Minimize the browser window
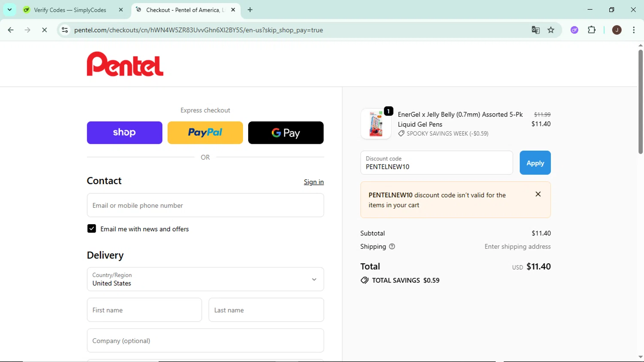This screenshot has height=362, width=644. pos(590,9)
